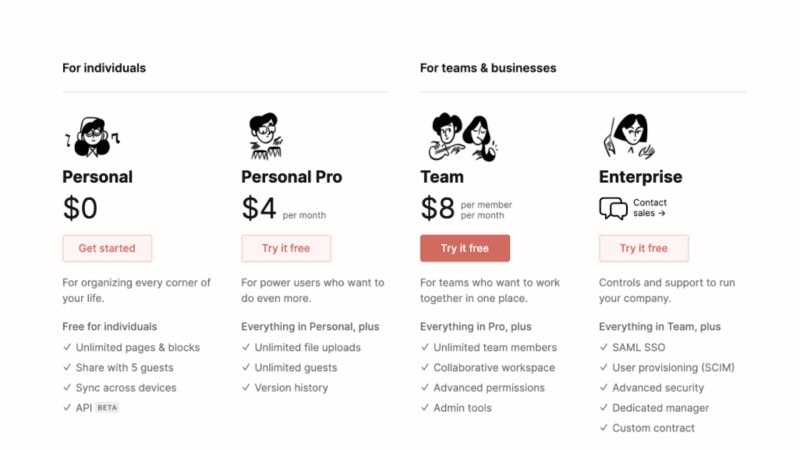Click the Version history feature text
The image size is (800, 450).
click(x=291, y=388)
